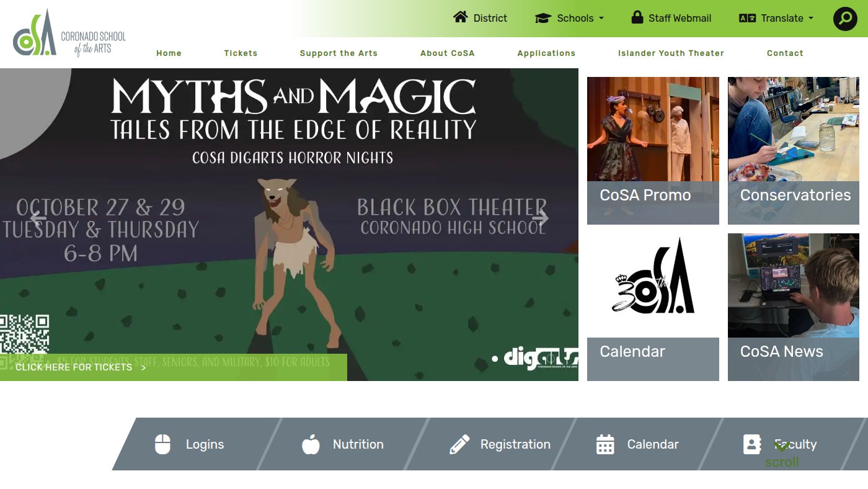Click the Faculty contact book icon

[752, 444]
